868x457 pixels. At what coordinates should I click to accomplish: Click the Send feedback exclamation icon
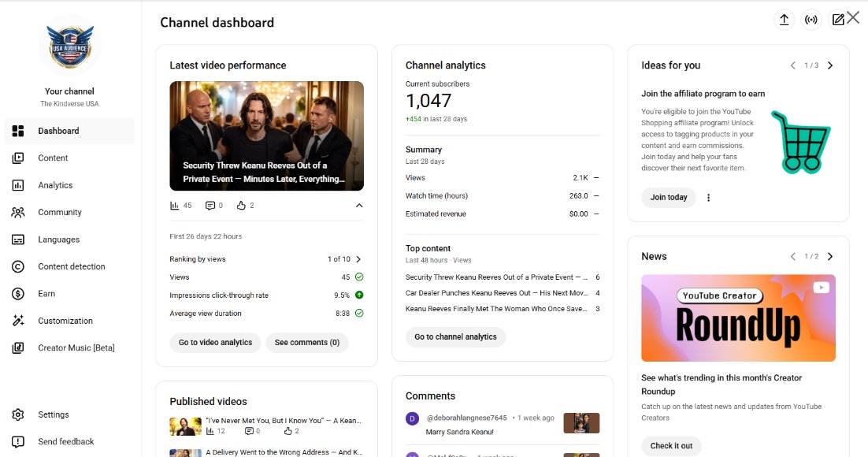[x=17, y=441]
